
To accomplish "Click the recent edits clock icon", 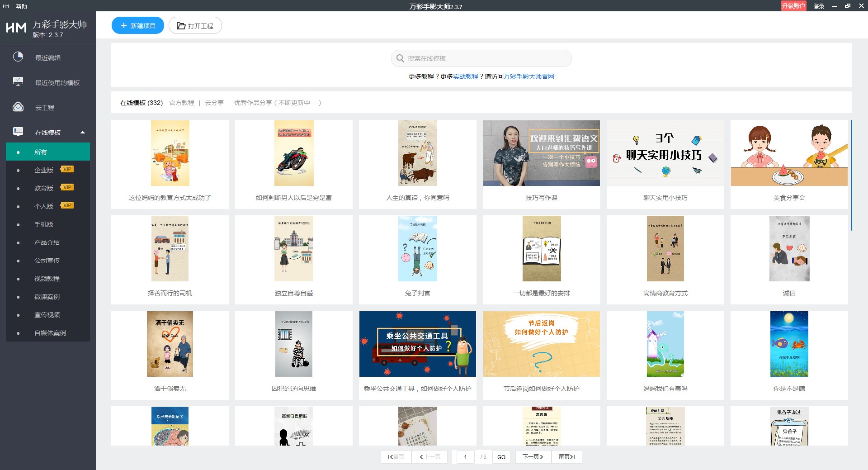I will [x=18, y=57].
